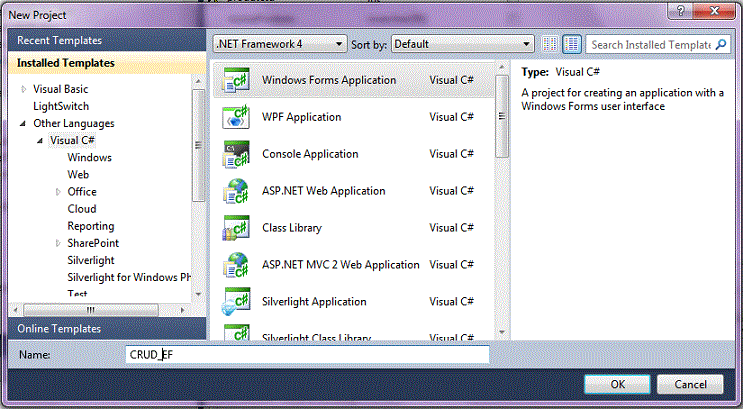743x409 pixels.
Task: Expand the Visual Basic tree node
Action: [23, 89]
